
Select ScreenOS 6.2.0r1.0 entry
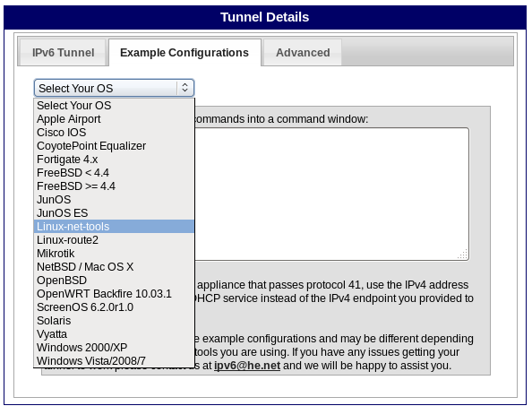click(114, 307)
